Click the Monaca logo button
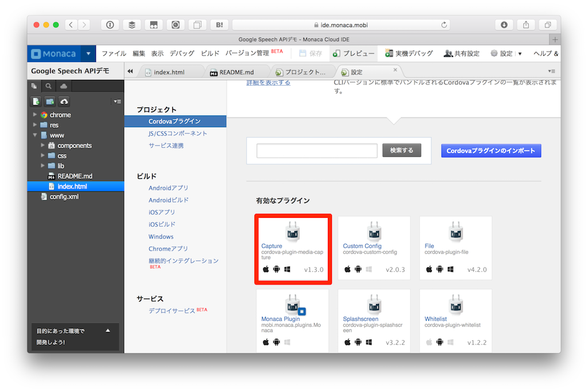This screenshot has width=588, height=392. pyautogui.click(x=54, y=53)
